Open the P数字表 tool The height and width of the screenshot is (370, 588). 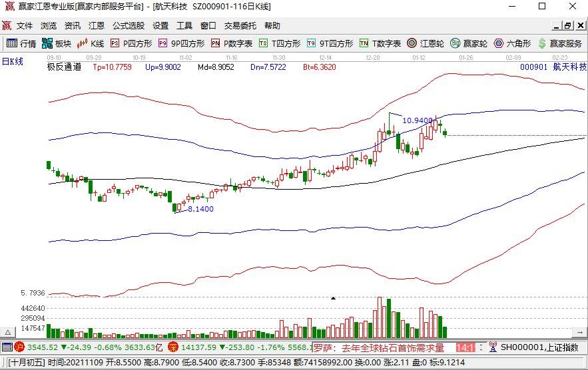[x=231, y=43]
